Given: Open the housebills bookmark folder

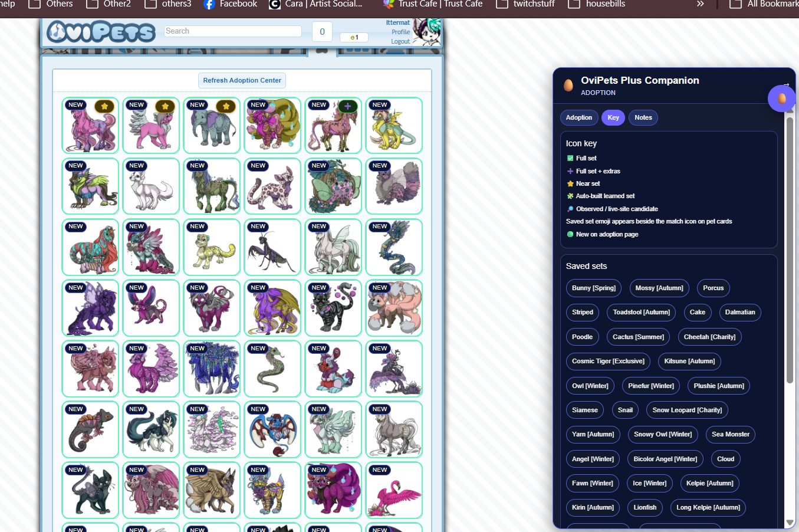Looking at the screenshot, I should pos(597,4).
